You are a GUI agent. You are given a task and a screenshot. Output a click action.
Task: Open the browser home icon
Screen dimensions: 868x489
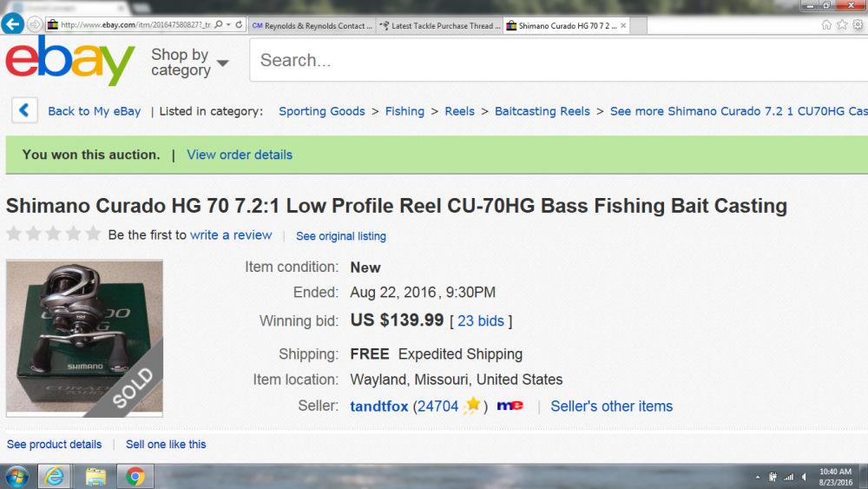point(826,25)
